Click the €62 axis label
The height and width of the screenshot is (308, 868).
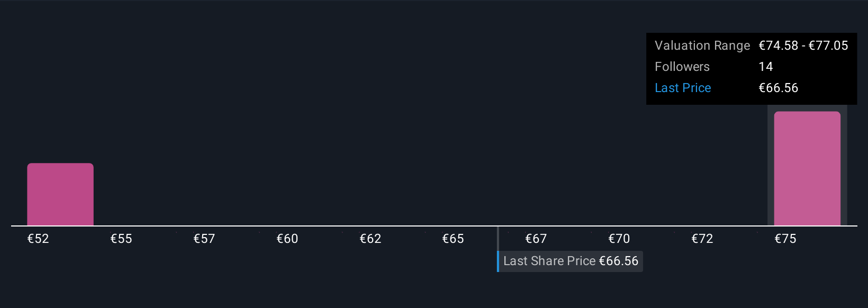(x=370, y=239)
